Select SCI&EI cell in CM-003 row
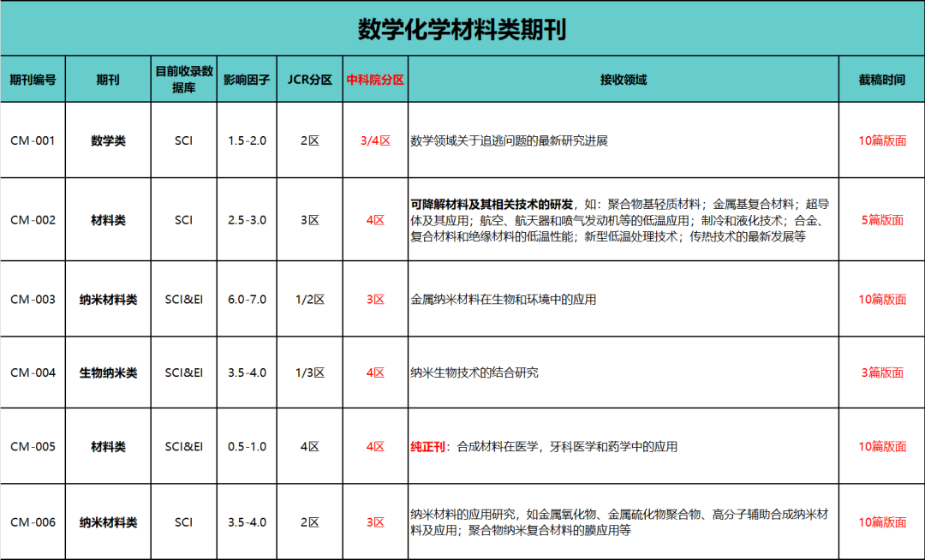Screen dimensions: 925x560 tap(184, 300)
